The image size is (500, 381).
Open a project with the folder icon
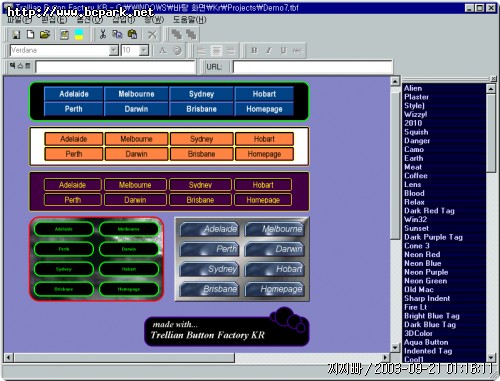45,34
